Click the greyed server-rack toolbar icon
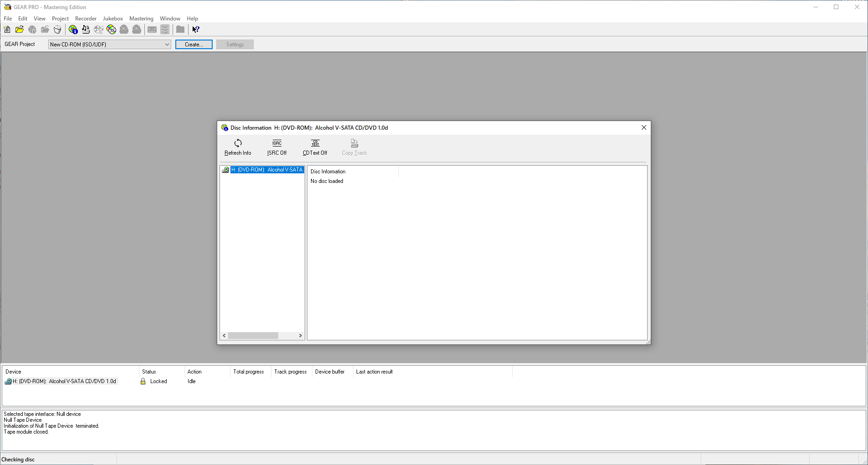The image size is (868, 465). click(165, 30)
